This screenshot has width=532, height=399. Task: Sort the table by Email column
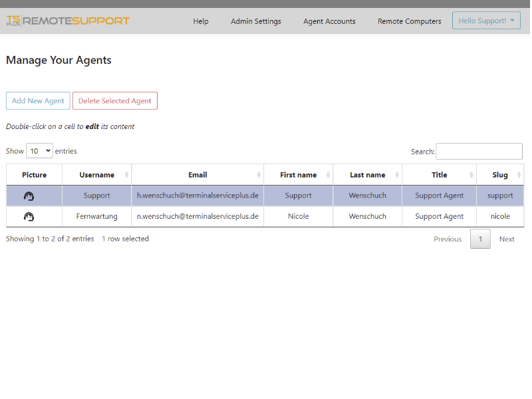[x=198, y=175]
